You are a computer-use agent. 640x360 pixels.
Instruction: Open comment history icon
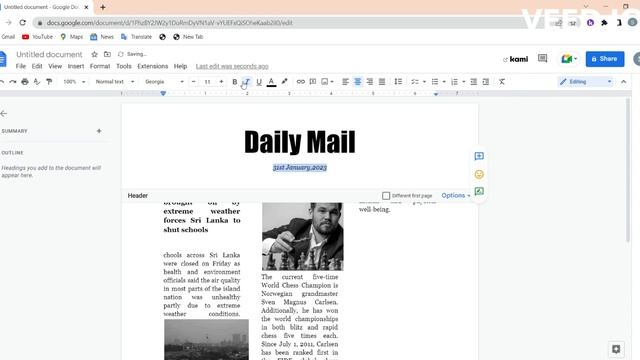coord(542,59)
